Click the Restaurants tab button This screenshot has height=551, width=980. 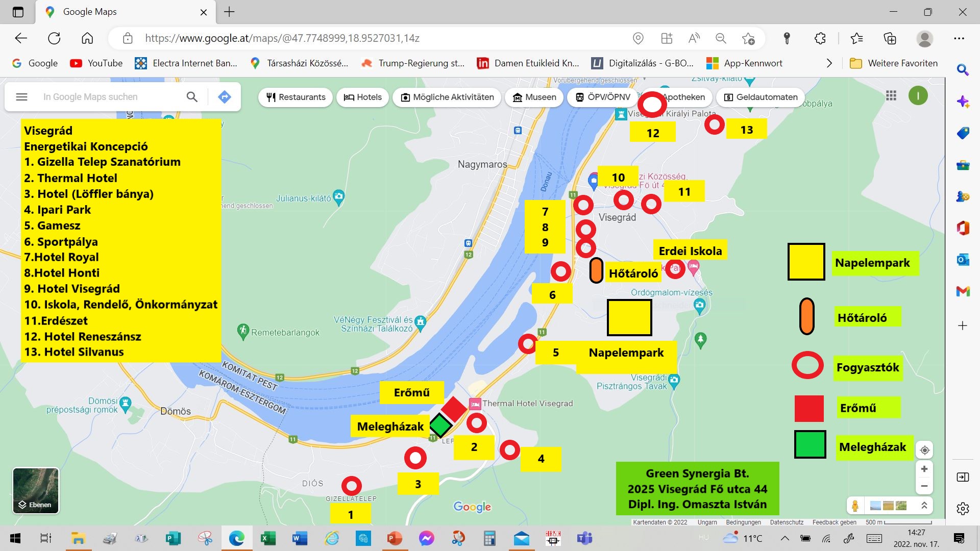tap(296, 97)
